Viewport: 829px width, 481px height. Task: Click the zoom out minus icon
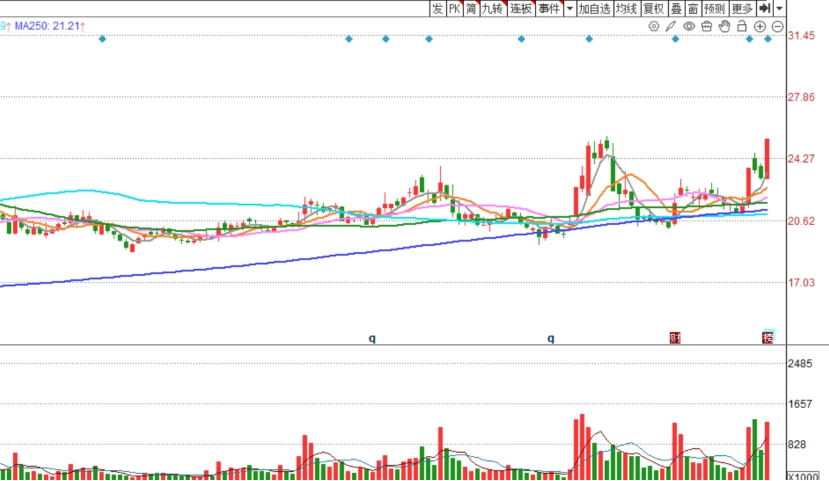778,26
